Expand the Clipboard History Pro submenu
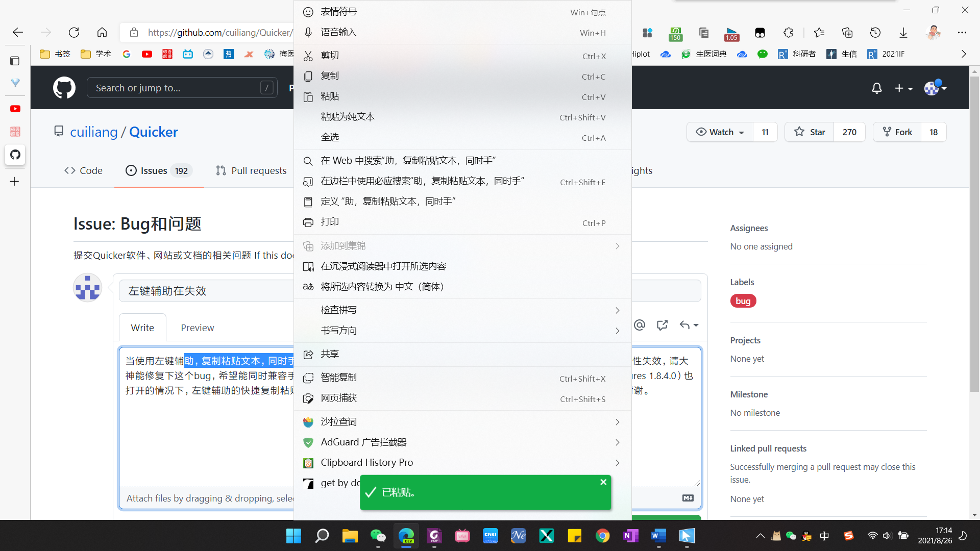Viewport: 980px width, 551px height. (462, 463)
